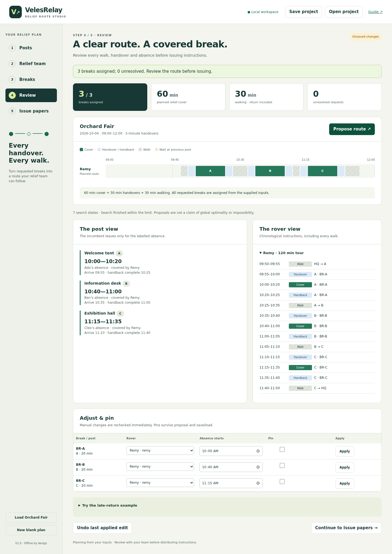Screen dimensions: 392x554
Task: Select the Review step in sidebar
Action: [31, 95]
